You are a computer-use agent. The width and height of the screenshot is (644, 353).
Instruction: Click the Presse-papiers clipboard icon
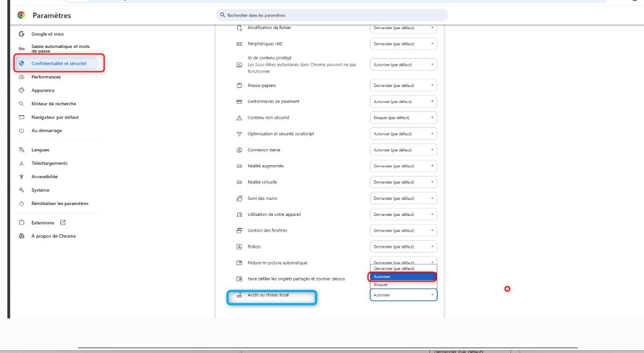pos(240,85)
